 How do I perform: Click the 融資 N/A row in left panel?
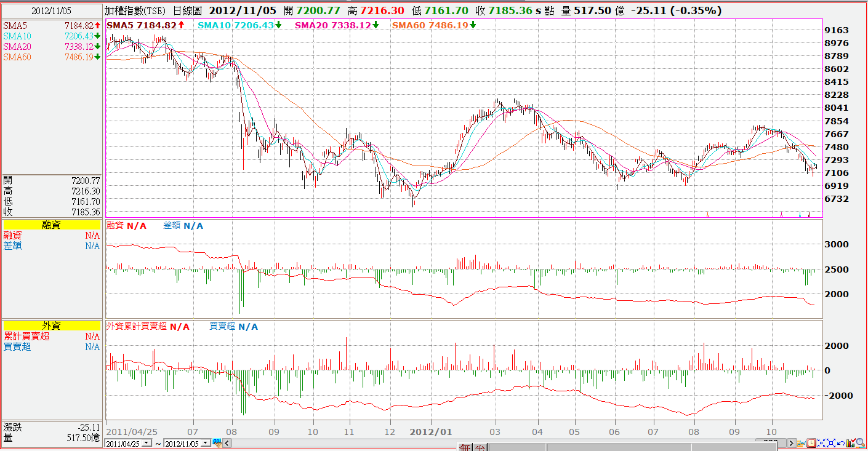click(52, 235)
